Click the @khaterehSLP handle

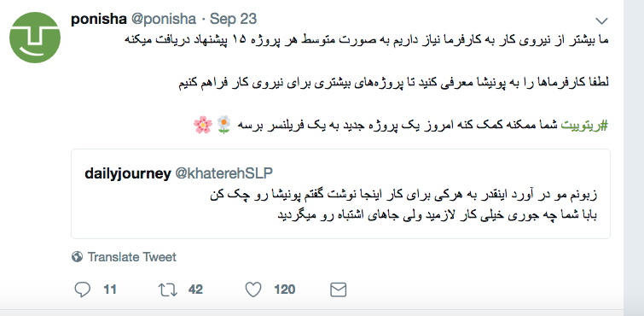(223, 173)
